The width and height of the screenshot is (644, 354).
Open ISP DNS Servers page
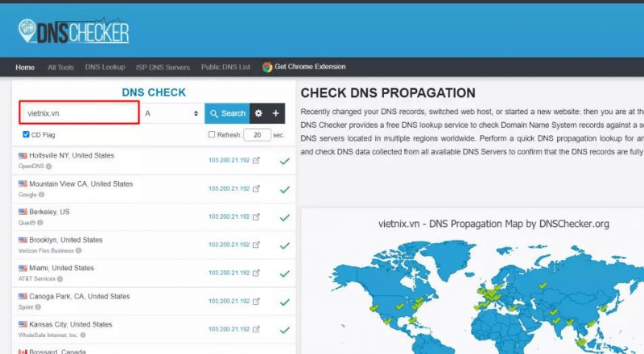pos(163,68)
